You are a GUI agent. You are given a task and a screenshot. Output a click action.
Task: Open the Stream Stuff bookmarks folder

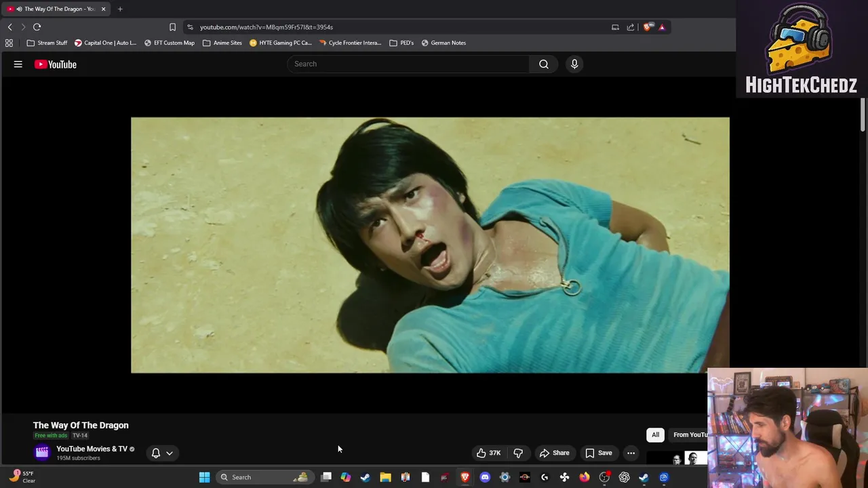tap(47, 43)
